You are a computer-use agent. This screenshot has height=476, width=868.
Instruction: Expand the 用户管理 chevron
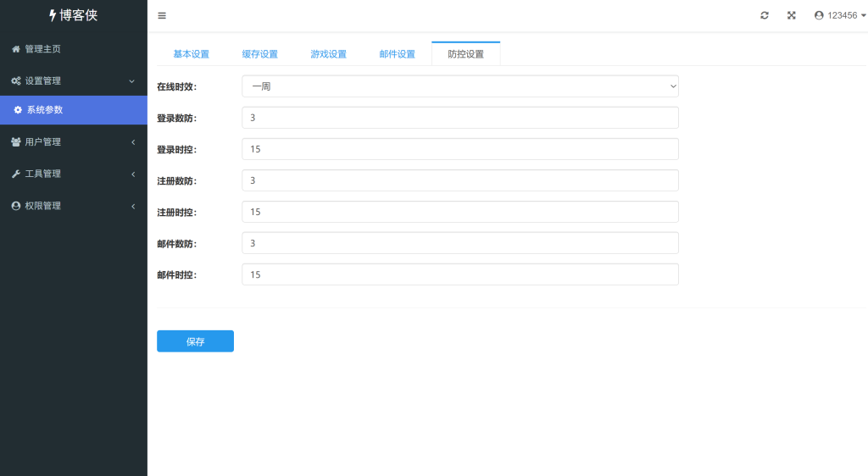133,142
